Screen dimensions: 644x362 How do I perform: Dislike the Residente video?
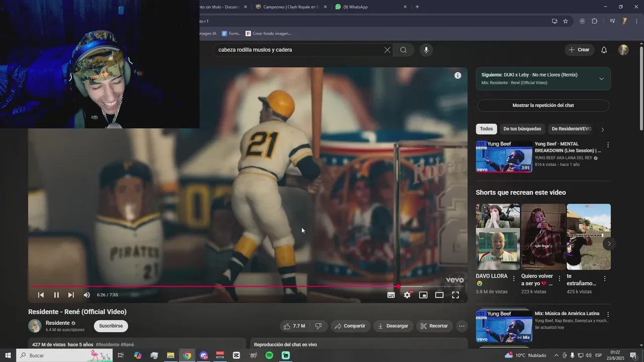click(x=318, y=326)
